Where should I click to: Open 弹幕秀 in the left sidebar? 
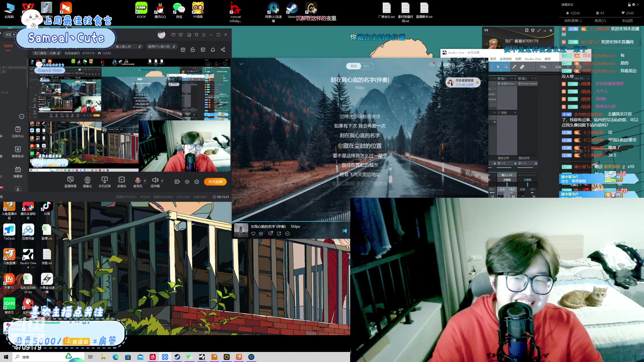(18, 172)
